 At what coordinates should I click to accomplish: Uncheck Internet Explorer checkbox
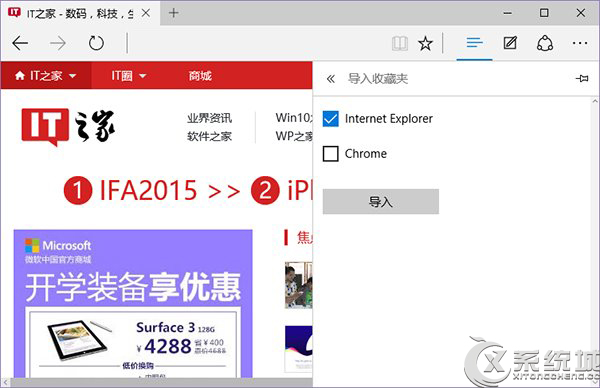[331, 119]
